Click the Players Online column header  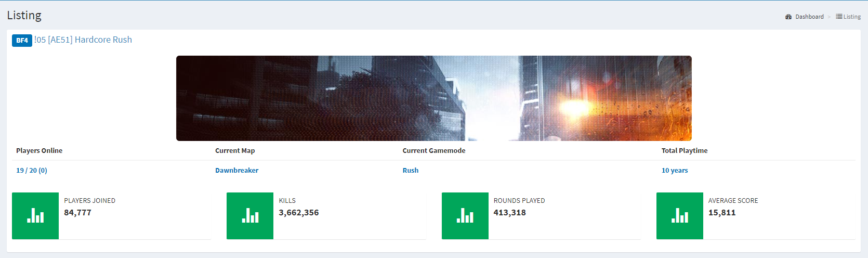pos(39,150)
